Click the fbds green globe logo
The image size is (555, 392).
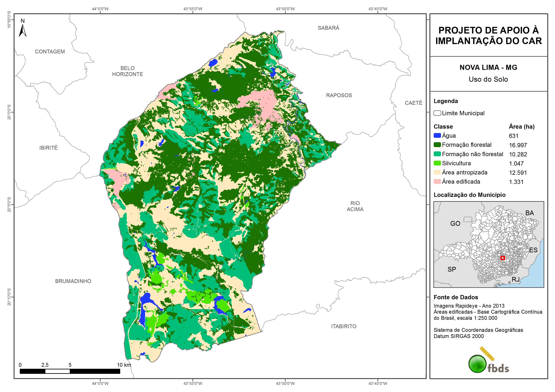pos(477,364)
